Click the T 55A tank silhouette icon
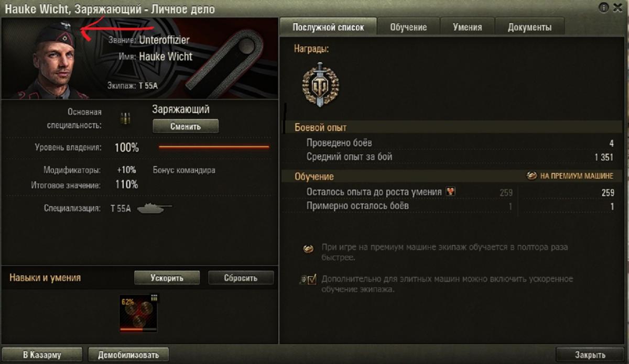The height and width of the screenshot is (364, 629). click(154, 208)
